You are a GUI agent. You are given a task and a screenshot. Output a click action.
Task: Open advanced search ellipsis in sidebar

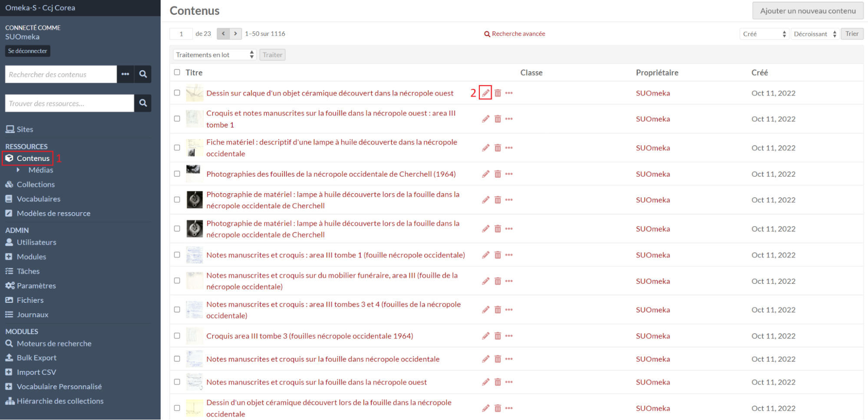point(125,74)
